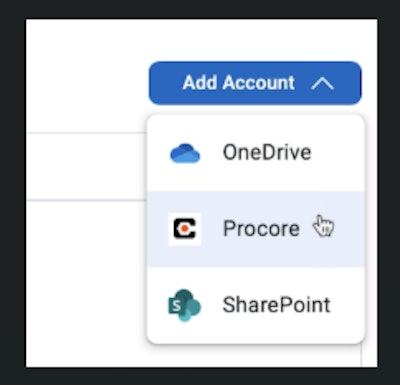Viewport: 400px width, 385px height.
Task: Collapse the Add Account chevron arrow
Action: pyautogui.click(x=322, y=83)
